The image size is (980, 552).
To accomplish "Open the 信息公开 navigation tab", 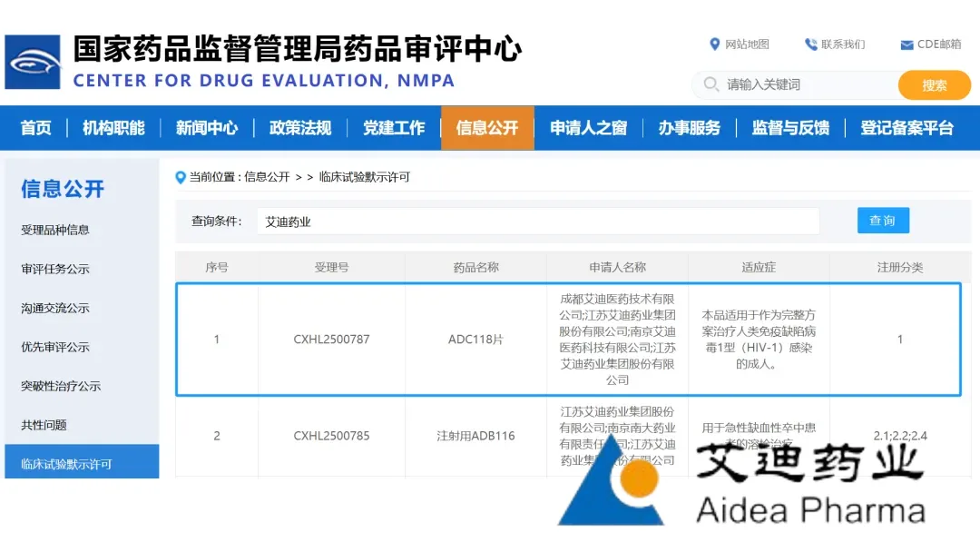I will pyautogui.click(x=487, y=128).
